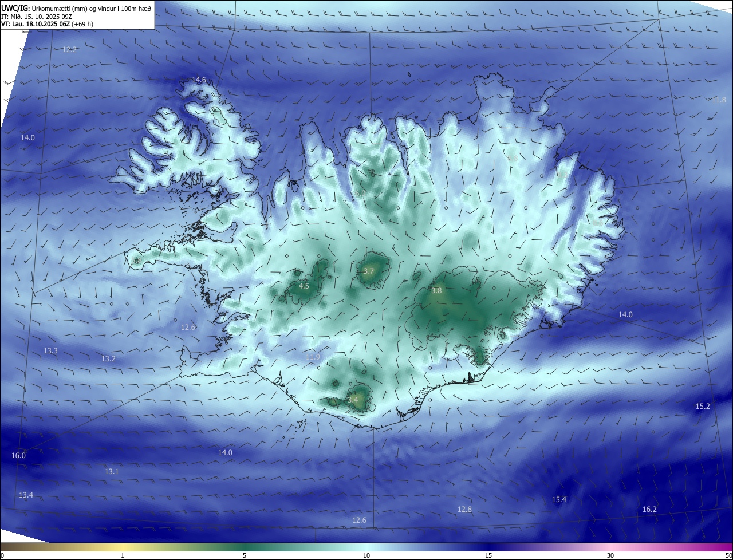Click the 12.8 value label
The height and width of the screenshot is (560, 733).
[x=465, y=509]
